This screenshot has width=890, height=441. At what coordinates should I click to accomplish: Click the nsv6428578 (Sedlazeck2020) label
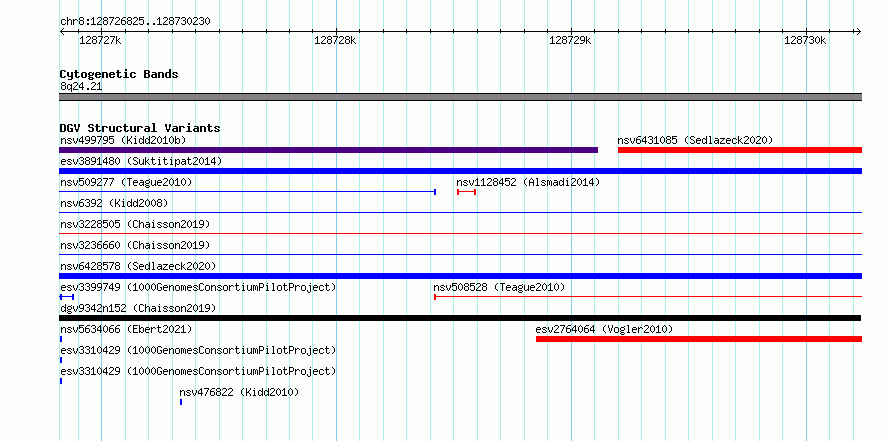(138, 266)
